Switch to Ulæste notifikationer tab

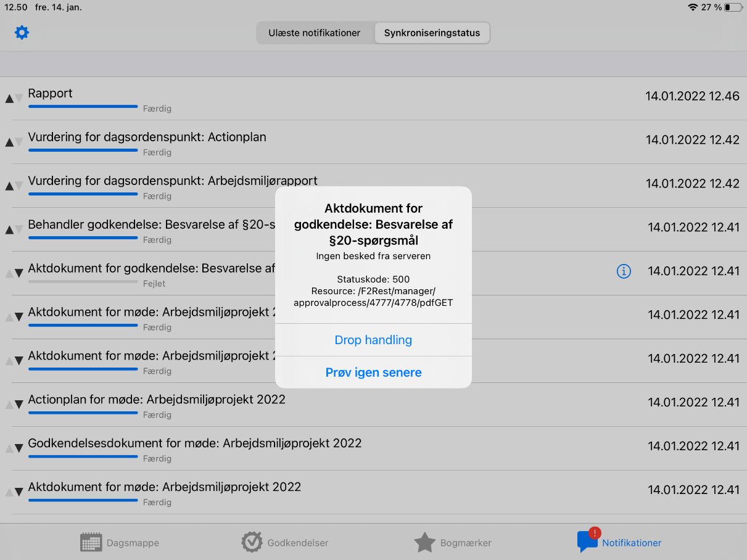[x=315, y=33]
